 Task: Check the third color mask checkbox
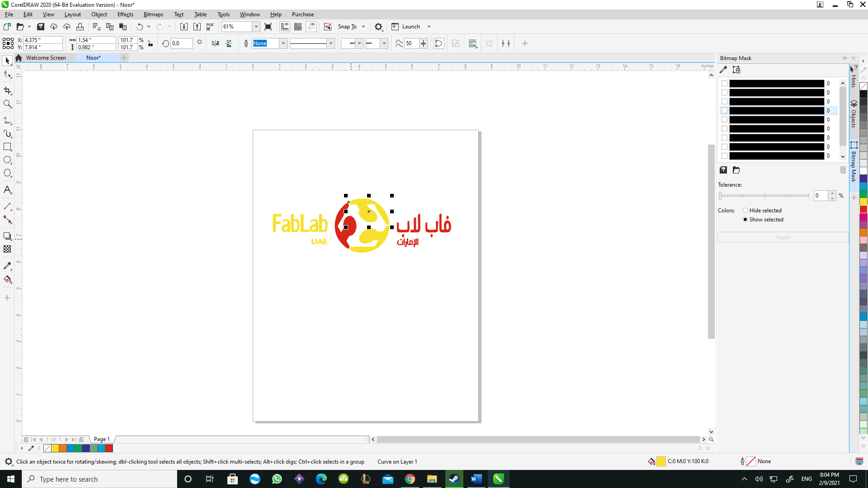point(724,102)
